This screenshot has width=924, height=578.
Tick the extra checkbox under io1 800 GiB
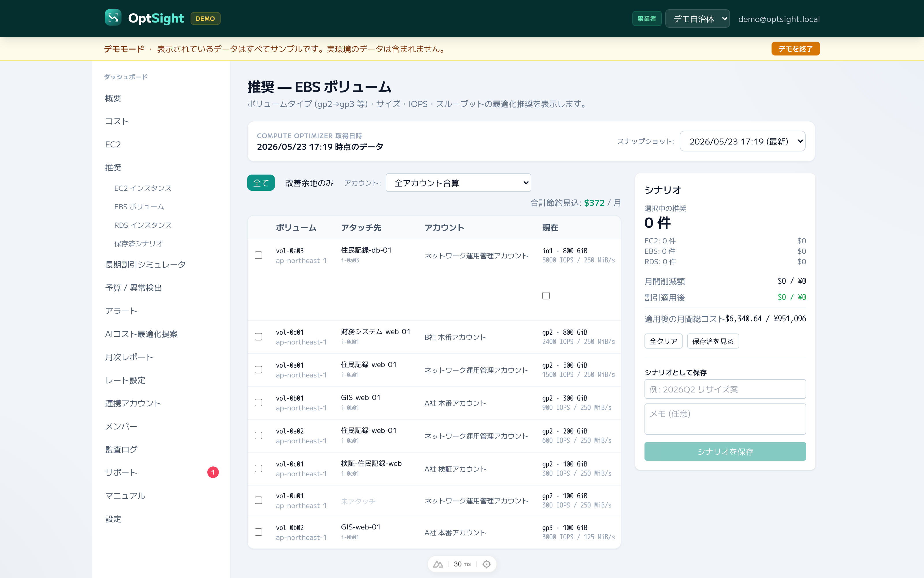pos(546,295)
